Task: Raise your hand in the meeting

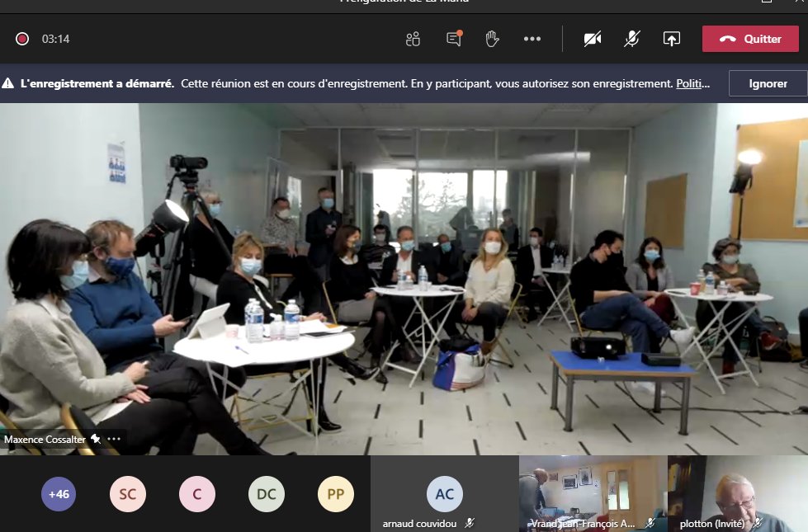Action: coord(492,38)
